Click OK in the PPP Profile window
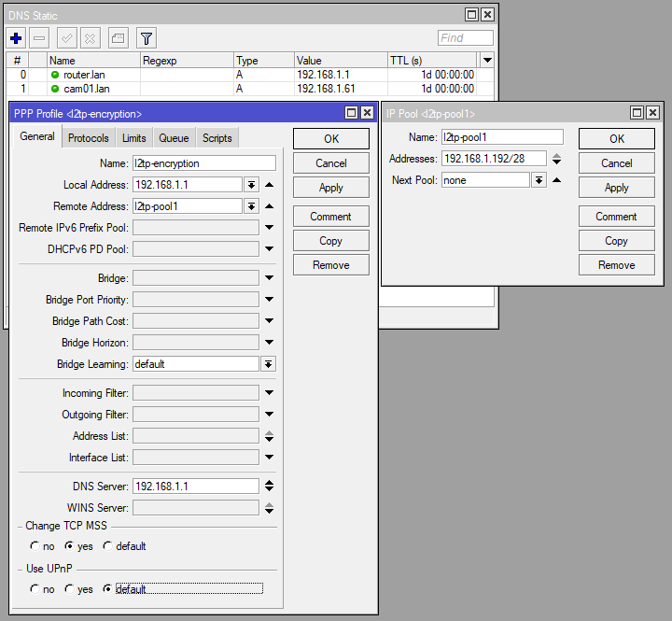Image resolution: width=672 pixels, height=621 pixels. (x=331, y=139)
